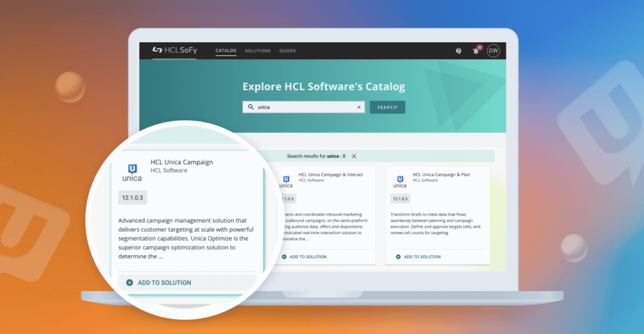Open the Solutions tab
The width and height of the screenshot is (644, 334).
pyautogui.click(x=257, y=51)
